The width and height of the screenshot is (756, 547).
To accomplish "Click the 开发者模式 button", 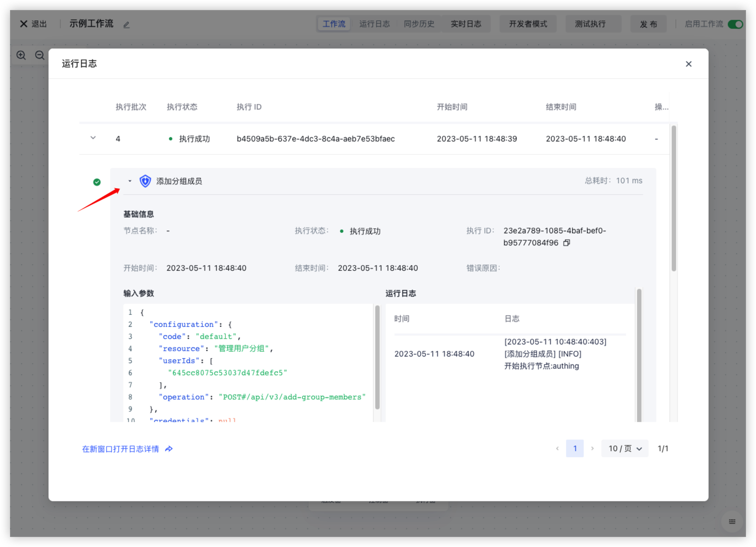I will coord(528,24).
